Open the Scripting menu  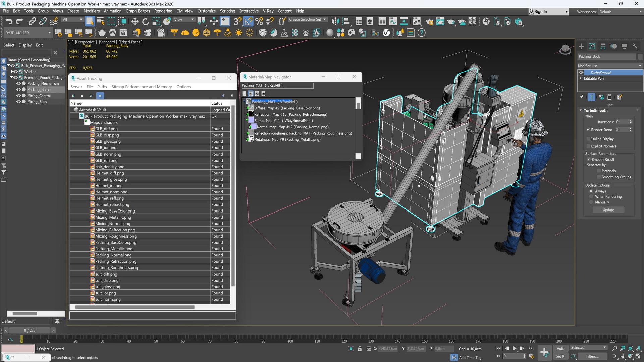pos(227,11)
